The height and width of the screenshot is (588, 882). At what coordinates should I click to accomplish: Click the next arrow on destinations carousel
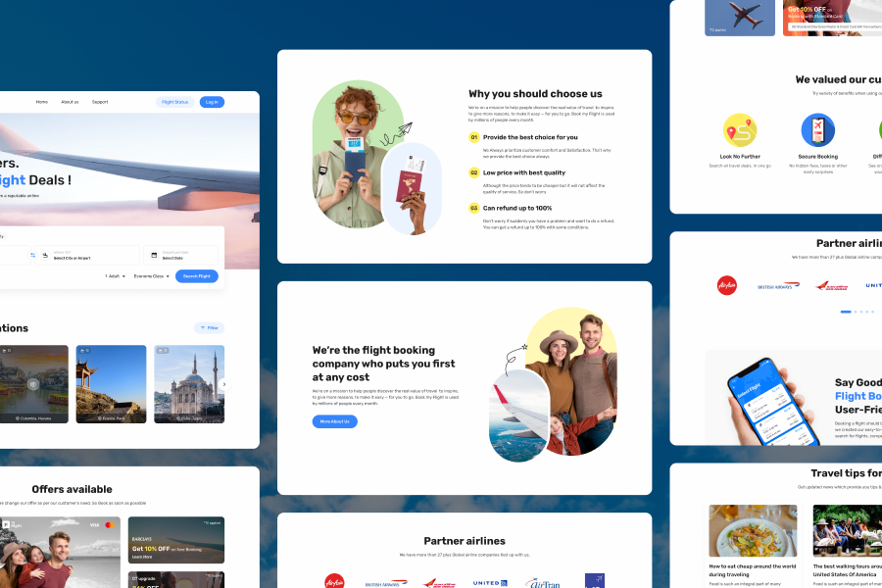point(223,384)
